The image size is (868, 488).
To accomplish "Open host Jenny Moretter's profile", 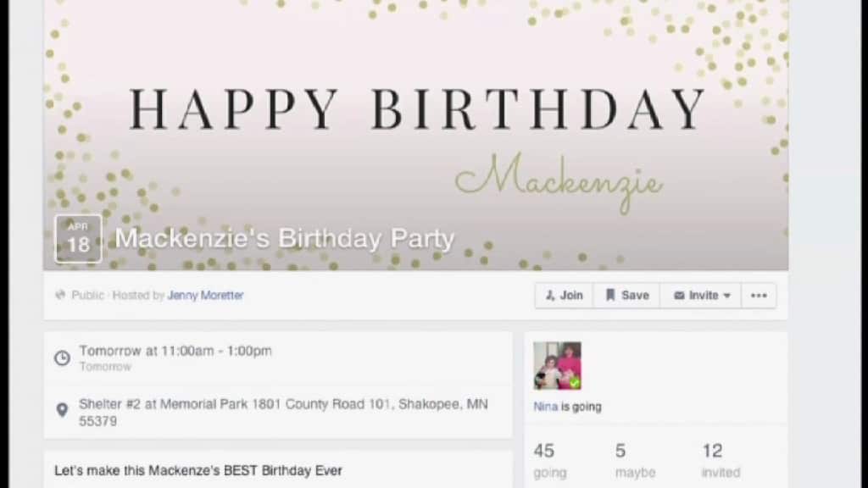I will point(205,296).
